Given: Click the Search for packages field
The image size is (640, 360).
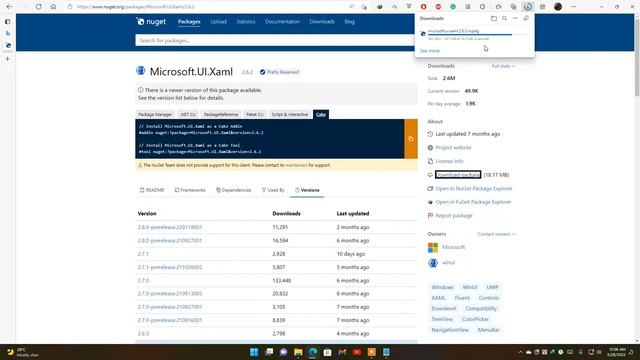Looking at the screenshot, I should pyautogui.click(x=274, y=40).
